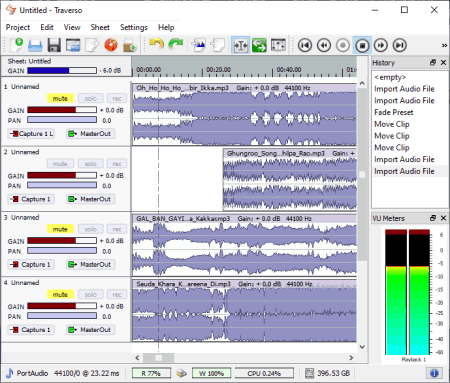
Task: Click the blue open-drawer project manager icon
Action: pyautogui.click(x=35, y=45)
